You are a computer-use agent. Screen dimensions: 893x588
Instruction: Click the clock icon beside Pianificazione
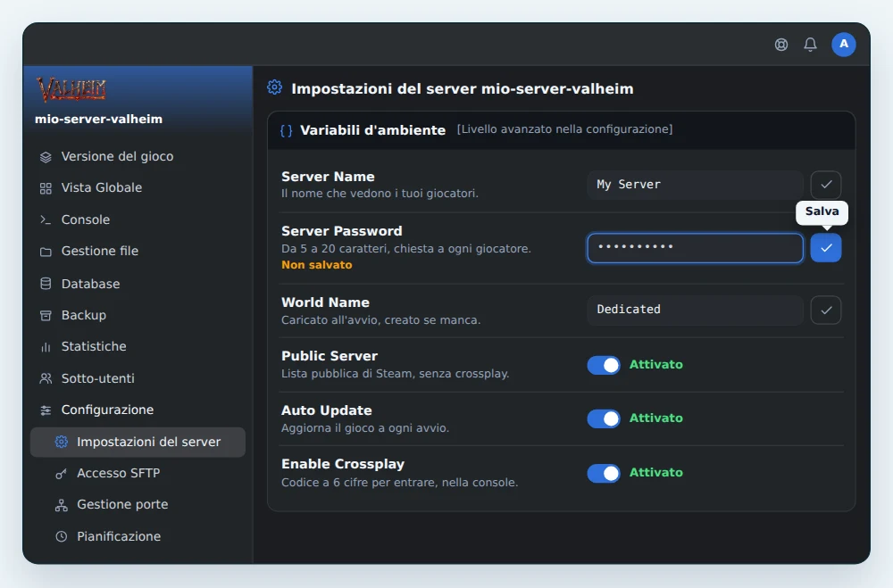(x=62, y=536)
